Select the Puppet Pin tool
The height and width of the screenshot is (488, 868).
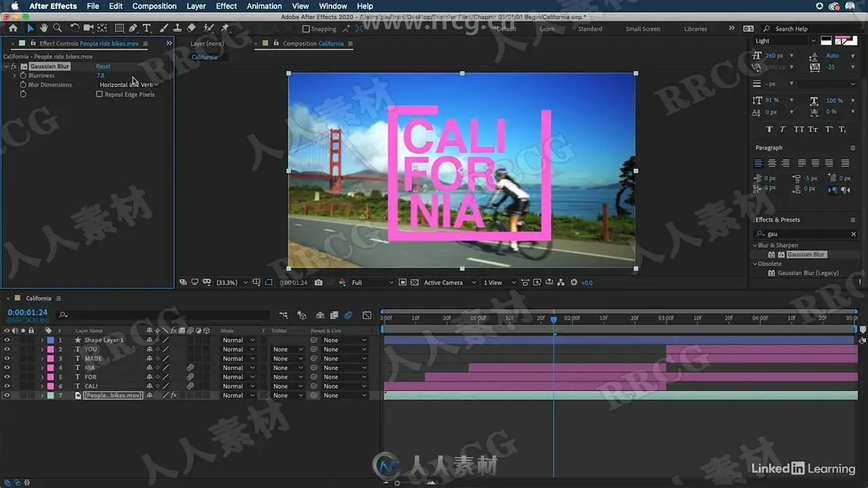point(225,28)
